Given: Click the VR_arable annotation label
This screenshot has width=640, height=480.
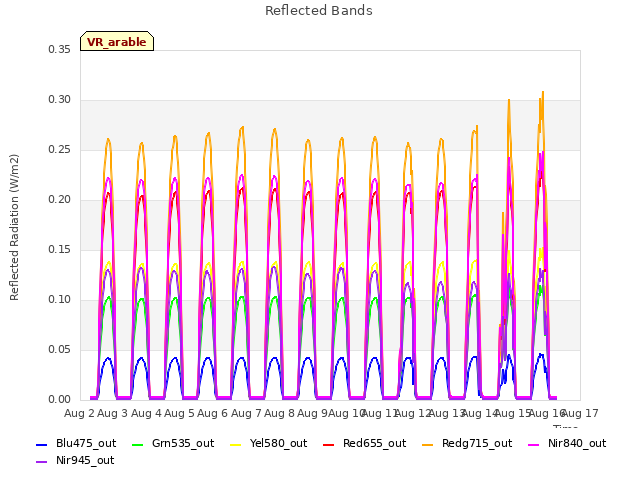Looking at the screenshot, I should [x=117, y=42].
